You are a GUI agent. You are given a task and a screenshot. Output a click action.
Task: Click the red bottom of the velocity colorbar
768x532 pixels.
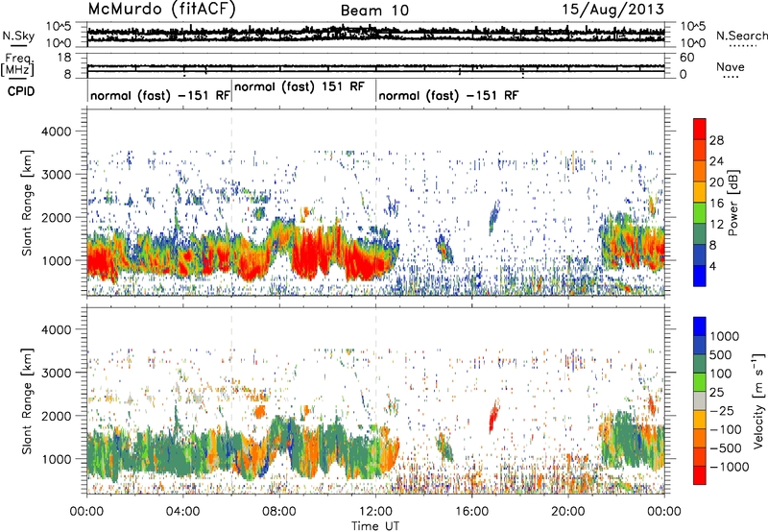click(x=700, y=475)
